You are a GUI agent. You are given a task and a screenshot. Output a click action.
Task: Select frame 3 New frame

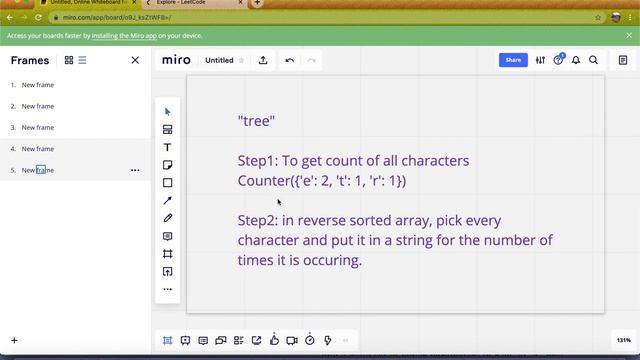click(76, 127)
